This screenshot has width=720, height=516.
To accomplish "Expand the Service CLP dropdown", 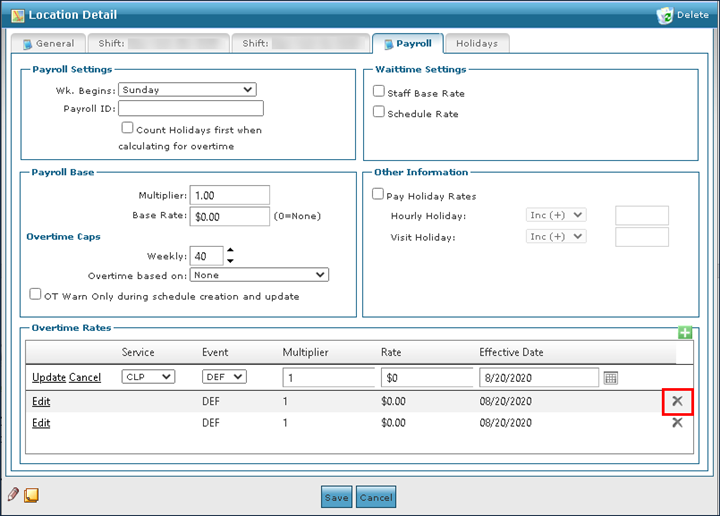I will 148,377.
